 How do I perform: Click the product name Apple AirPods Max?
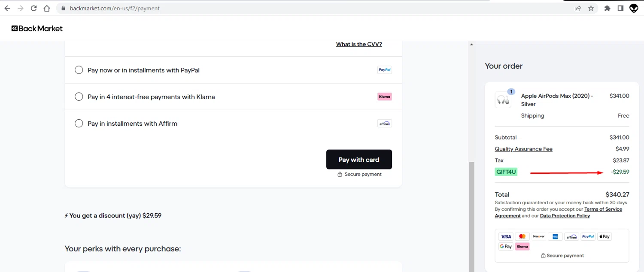(557, 100)
